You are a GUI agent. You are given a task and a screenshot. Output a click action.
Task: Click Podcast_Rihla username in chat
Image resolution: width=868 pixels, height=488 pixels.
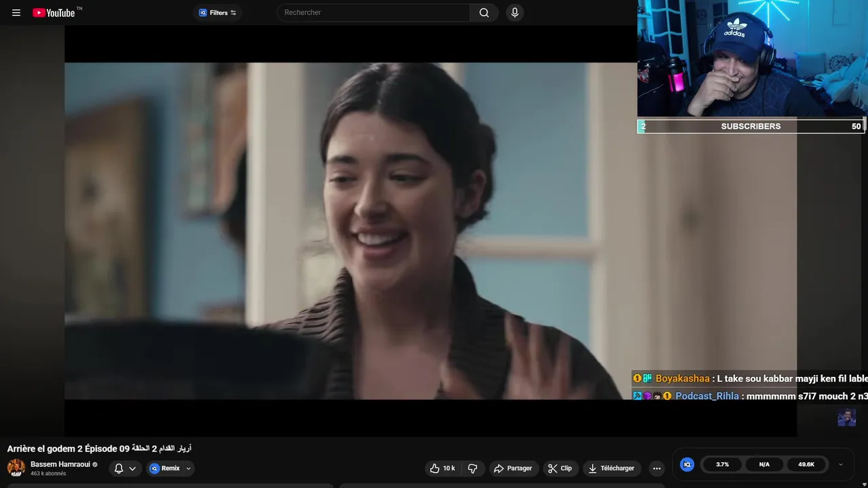tap(707, 396)
